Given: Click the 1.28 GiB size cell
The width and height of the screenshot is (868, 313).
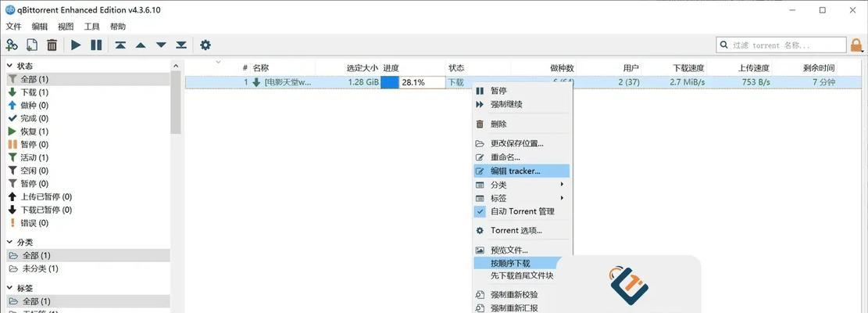Looking at the screenshot, I should click(364, 82).
